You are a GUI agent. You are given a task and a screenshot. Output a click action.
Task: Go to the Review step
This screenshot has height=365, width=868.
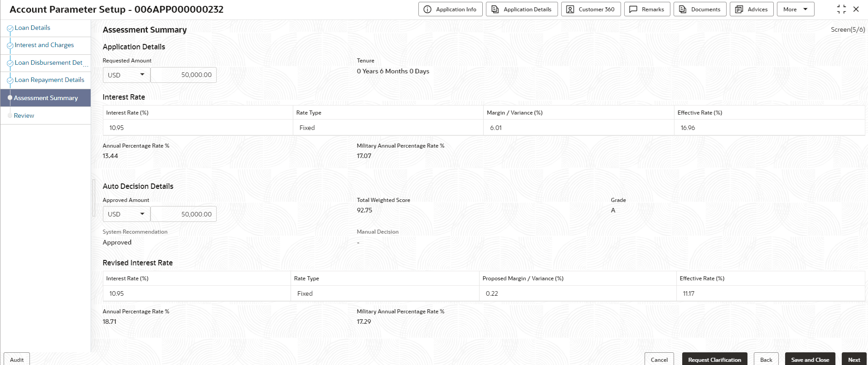[24, 115]
